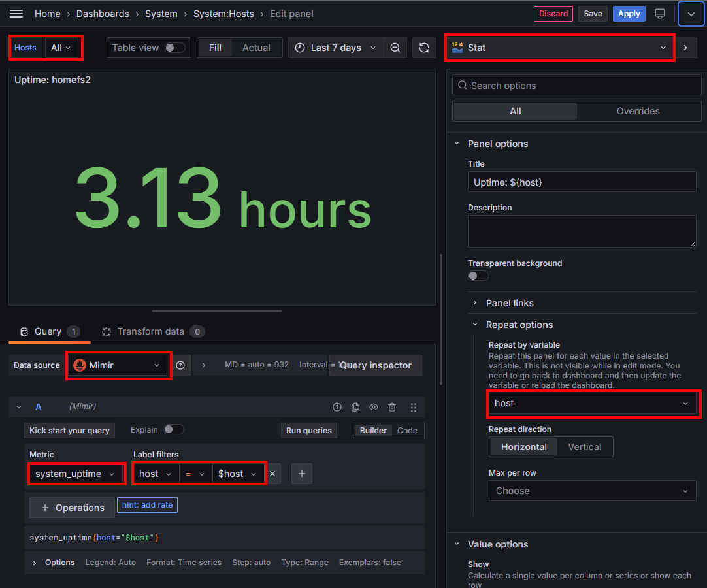Expand query options MD interval arrow

[204, 365]
